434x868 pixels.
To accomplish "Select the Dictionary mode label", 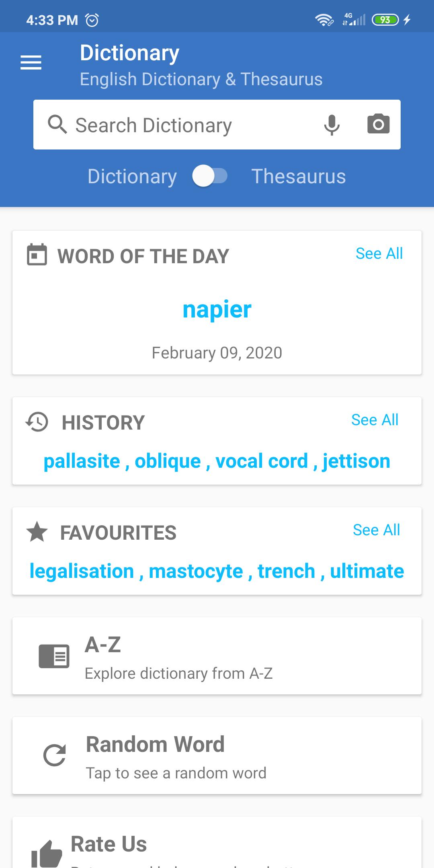I will coord(132,177).
